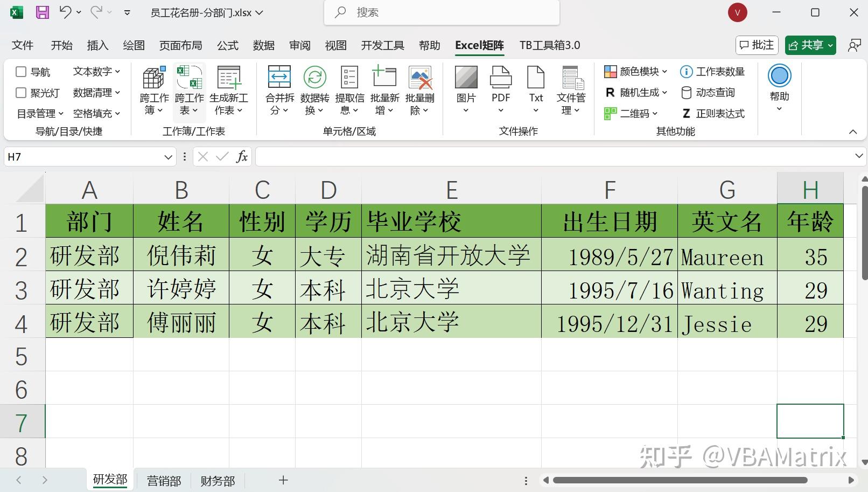The width and height of the screenshot is (868, 492).
Task: Collapse the ribbon with the chevron
Action: point(853,131)
